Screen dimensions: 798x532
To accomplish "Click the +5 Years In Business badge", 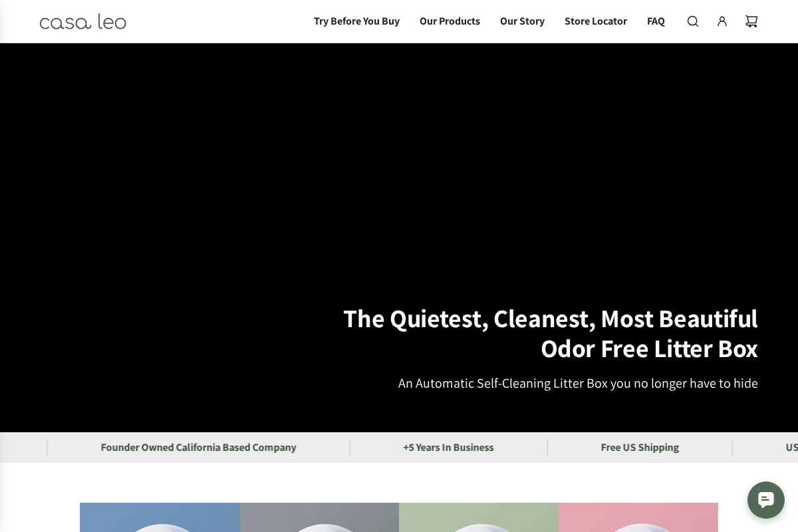I will pyautogui.click(x=448, y=448).
